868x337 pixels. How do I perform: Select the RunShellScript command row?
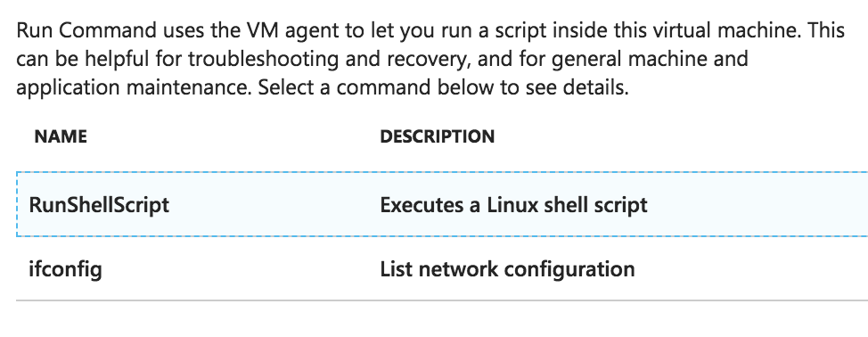pos(442,204)
